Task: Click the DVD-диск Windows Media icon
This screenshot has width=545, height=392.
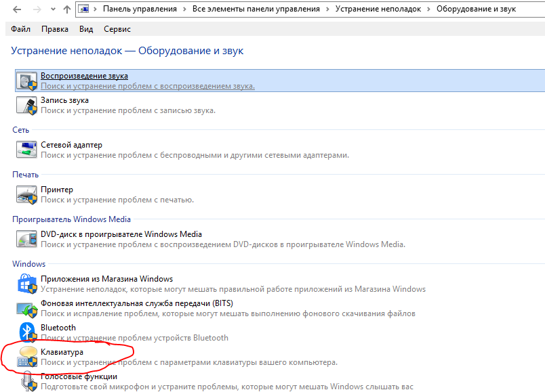Action: (x=26, y=239)
